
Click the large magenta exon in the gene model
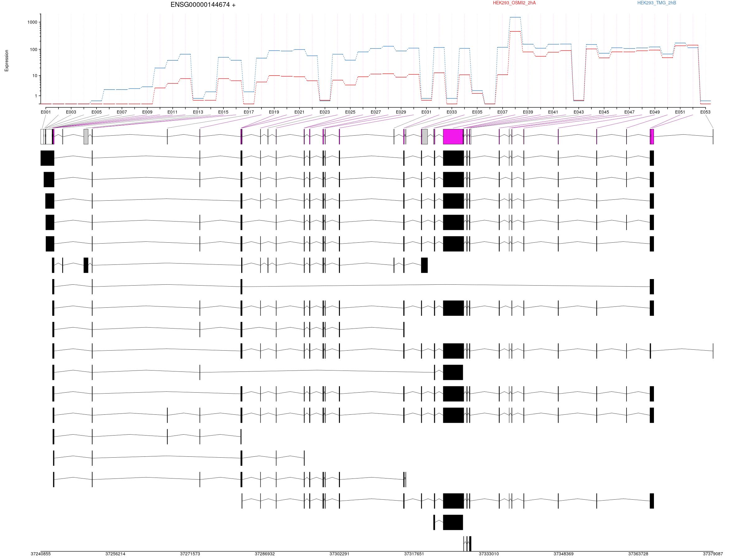[453, 137]
